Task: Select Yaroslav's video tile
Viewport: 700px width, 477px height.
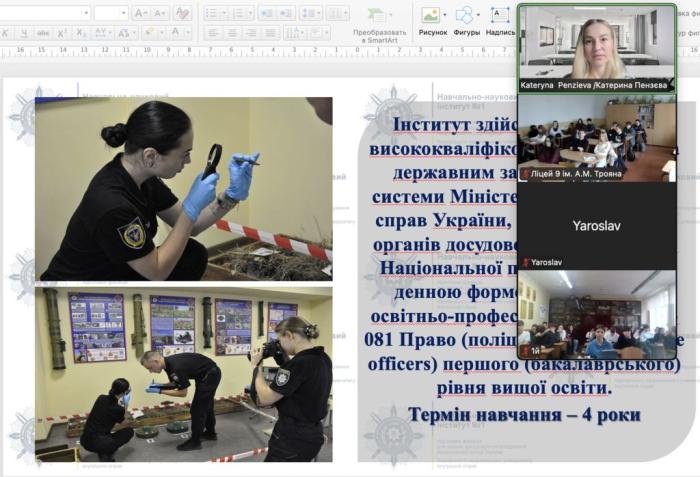Action: [597, 225]
